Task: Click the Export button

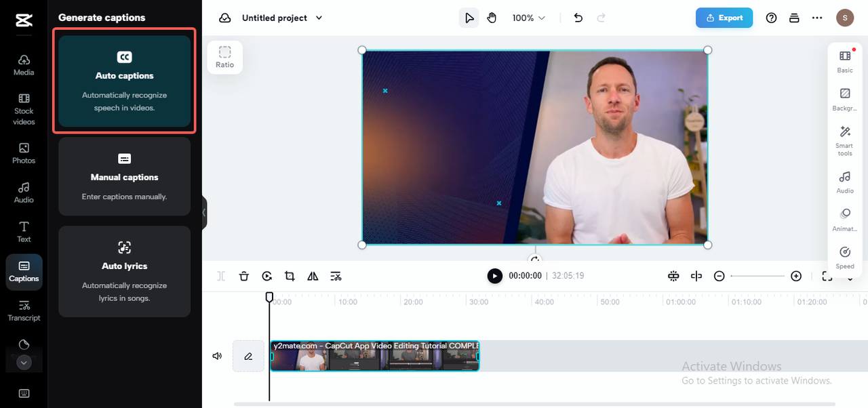Action: [724, 18]
